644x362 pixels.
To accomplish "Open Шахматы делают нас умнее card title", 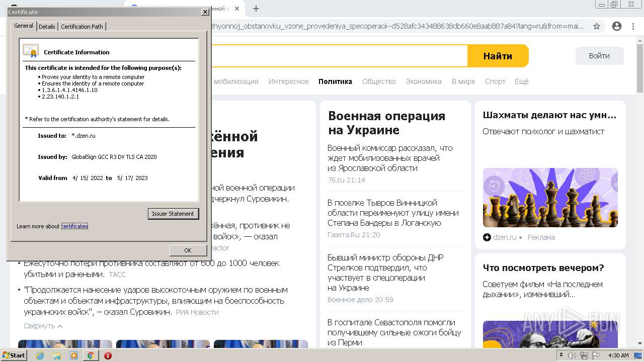I will point(549,115).
